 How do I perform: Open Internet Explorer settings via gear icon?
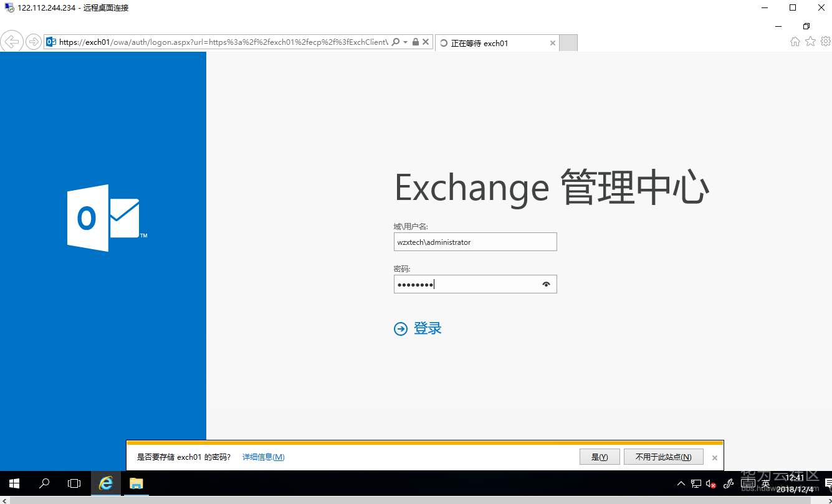click(x=825, y=41)
